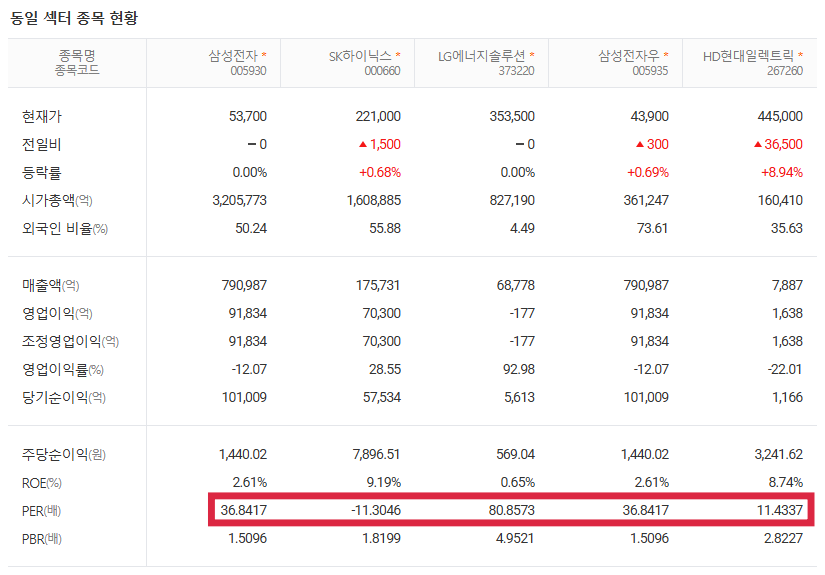
Task: Click the +0.68% rate value
Action: 380,173
